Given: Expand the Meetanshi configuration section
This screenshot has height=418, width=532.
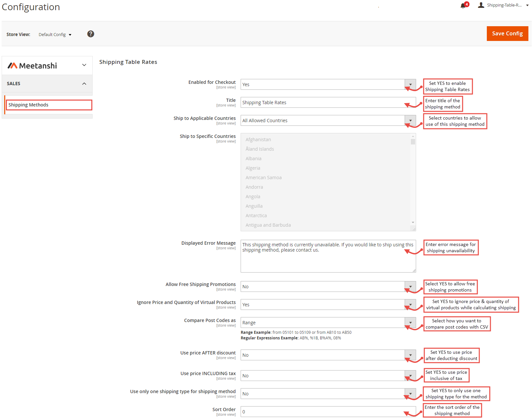Looking at the screenshot, I should (47, 65).
